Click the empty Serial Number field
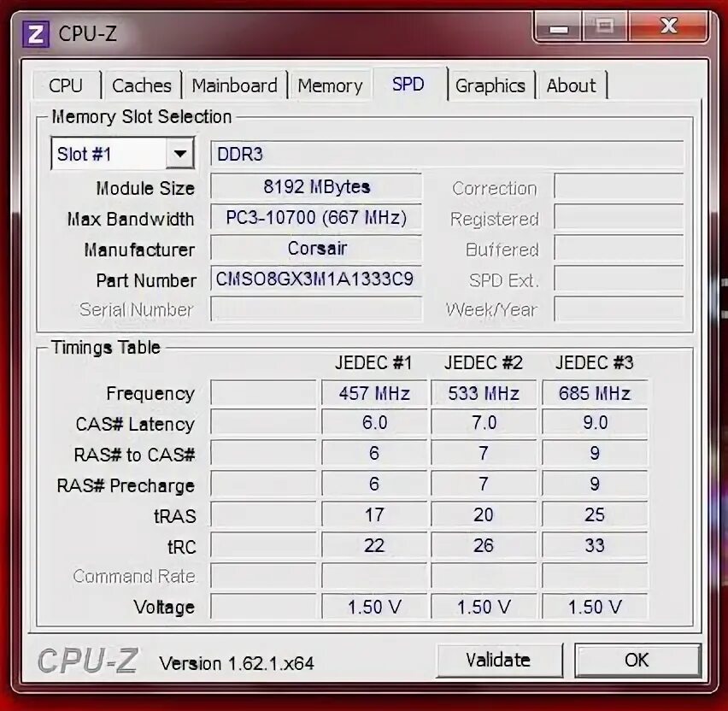 pyautogui.click(x=316, y=309)
